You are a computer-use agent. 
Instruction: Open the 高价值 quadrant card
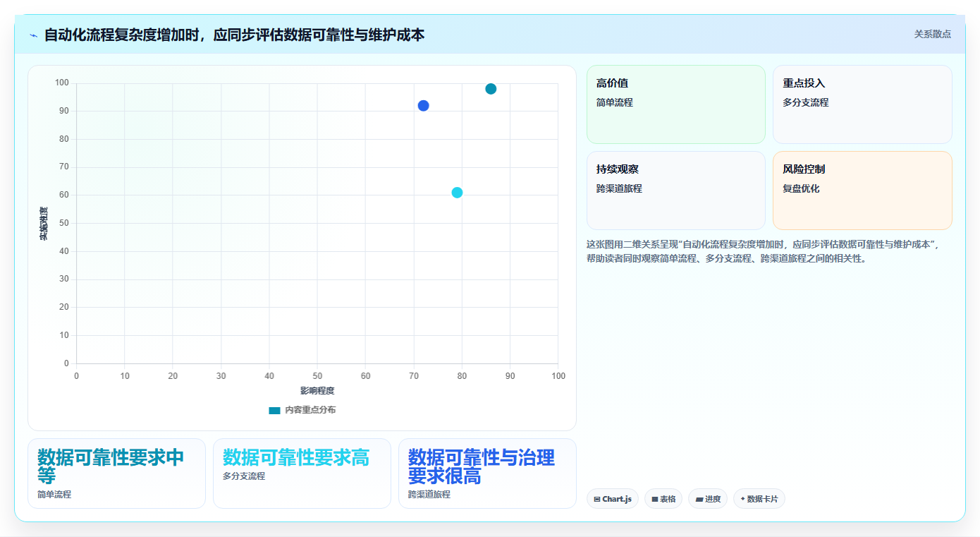(x=675, y=104)
